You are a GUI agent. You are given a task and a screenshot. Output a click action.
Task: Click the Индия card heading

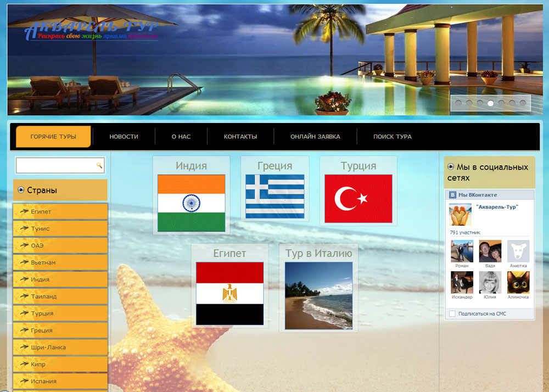(191, 166)
